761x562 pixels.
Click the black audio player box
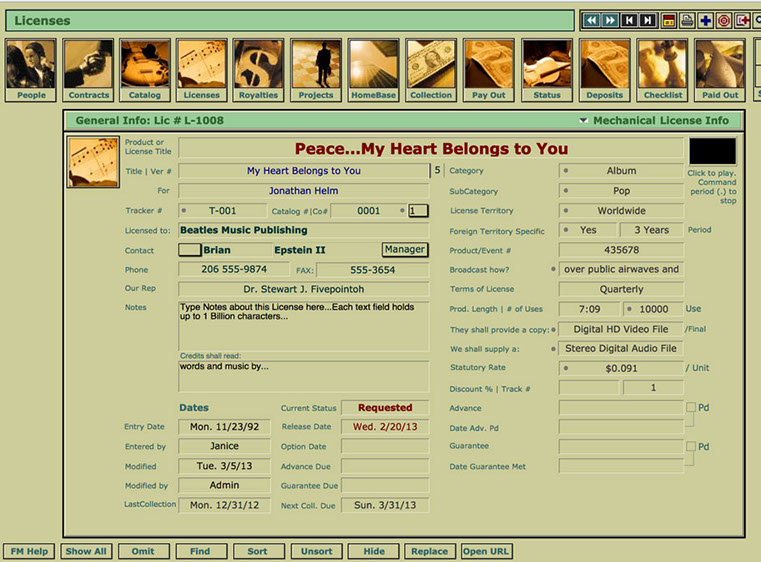(712, 151)
